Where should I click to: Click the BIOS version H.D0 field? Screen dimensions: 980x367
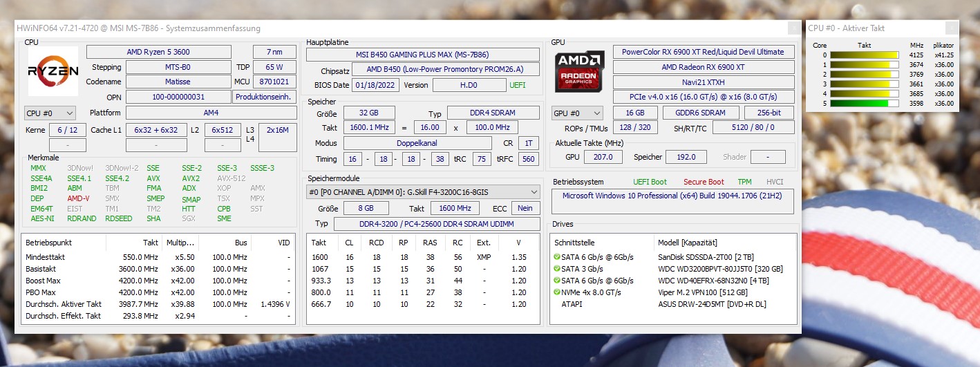(x=469, y=85)
